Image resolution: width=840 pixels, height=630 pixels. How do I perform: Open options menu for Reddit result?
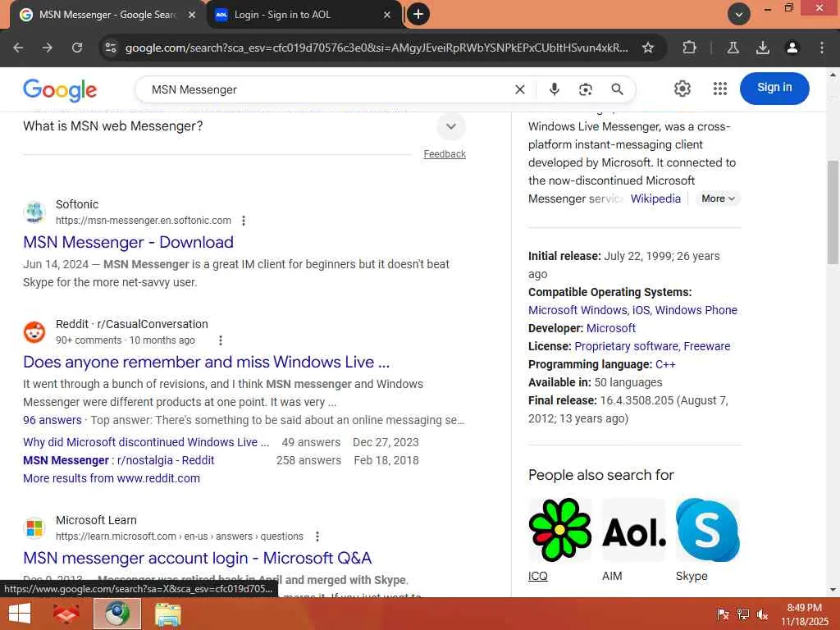(x=220, y=340)
